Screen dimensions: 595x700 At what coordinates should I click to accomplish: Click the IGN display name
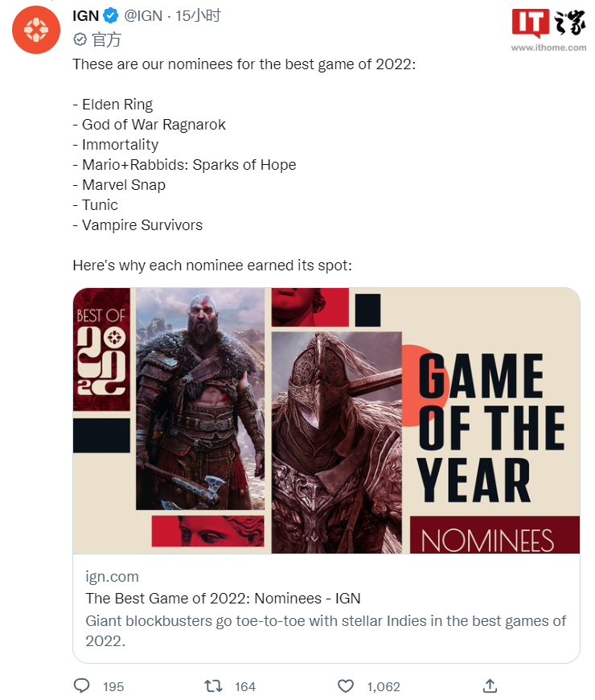click(85, 14)
